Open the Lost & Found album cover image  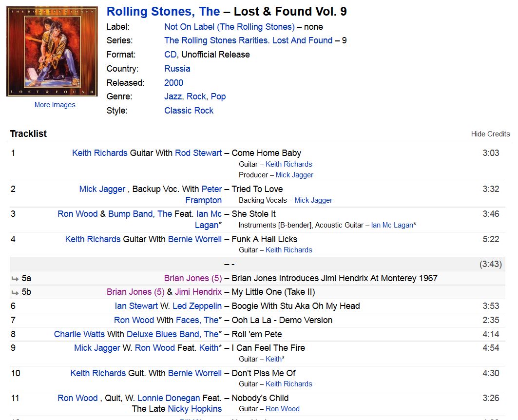click(52, 51)
